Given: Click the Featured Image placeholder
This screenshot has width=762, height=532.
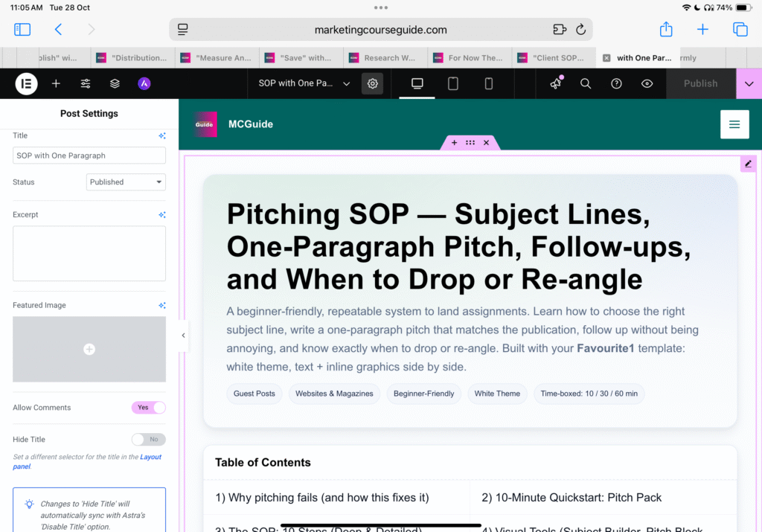Looking at the screenshot, I should (x=89, y=349).
